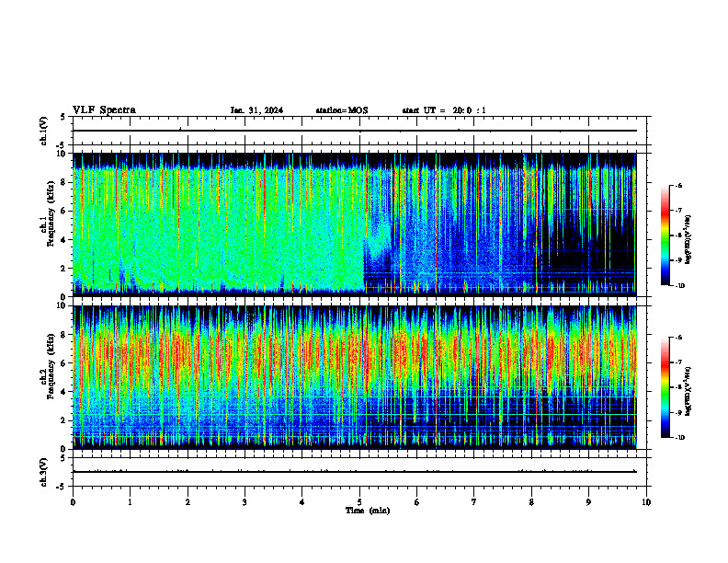Click the "-6" tick on ch.1 colorbar
This screenshot has width=728, height=563.
click(678, 185)
